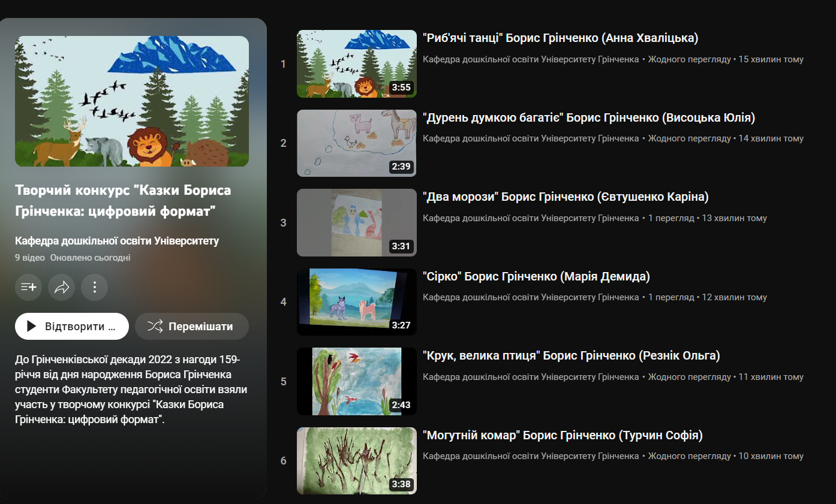Play the "Два морози" video thumbnail
836x504 pixels.
pyautogui.click(x=356, y=222)
